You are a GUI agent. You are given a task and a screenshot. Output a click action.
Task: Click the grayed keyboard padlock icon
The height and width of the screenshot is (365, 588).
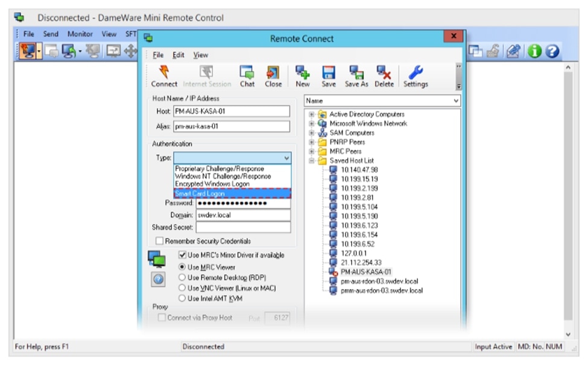tap(493, 51)
